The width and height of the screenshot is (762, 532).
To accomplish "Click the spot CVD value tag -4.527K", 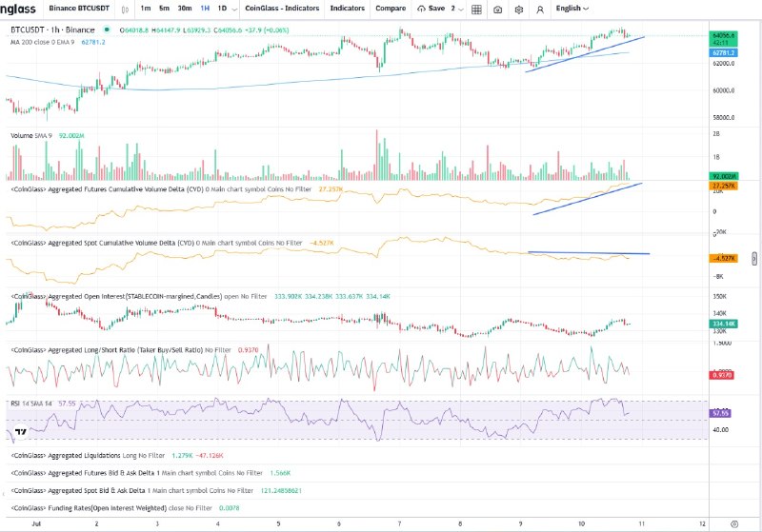I will tap(724, 259).
